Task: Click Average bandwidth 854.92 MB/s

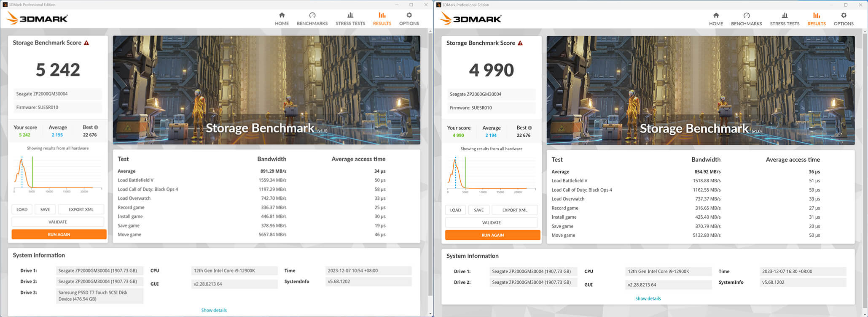Action: click(x=707, y=172)
